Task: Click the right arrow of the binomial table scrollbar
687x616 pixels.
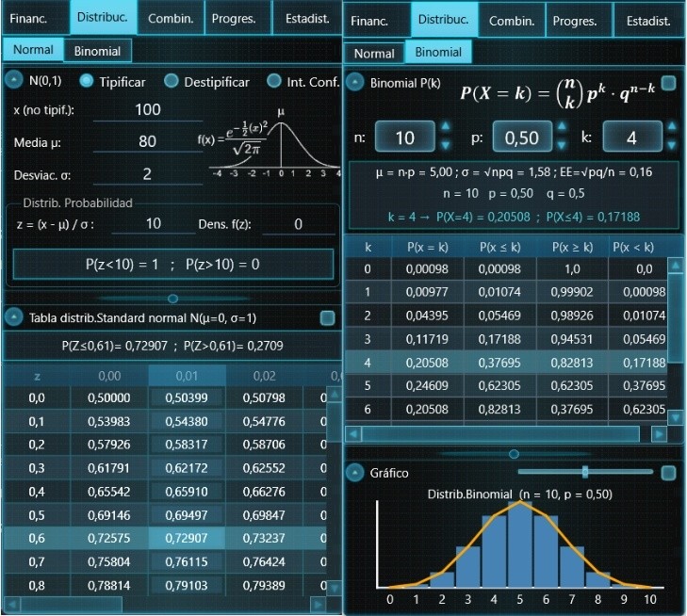Action: (x=659, y=434)
